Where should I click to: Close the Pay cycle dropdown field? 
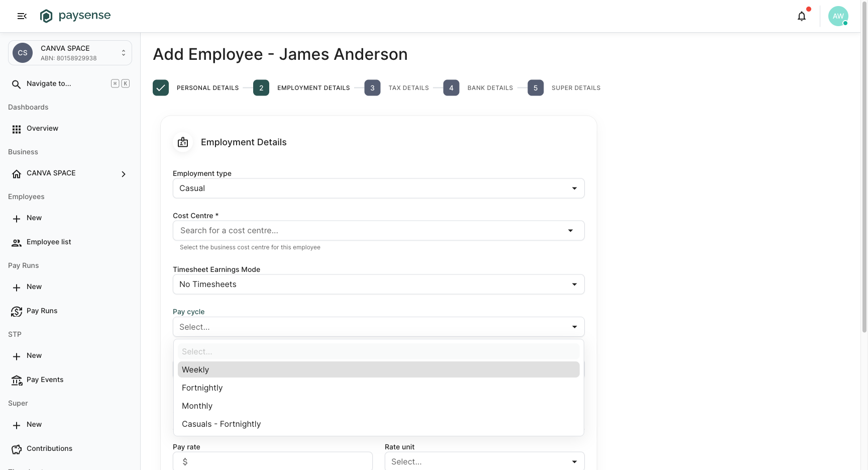coord(379,327)
